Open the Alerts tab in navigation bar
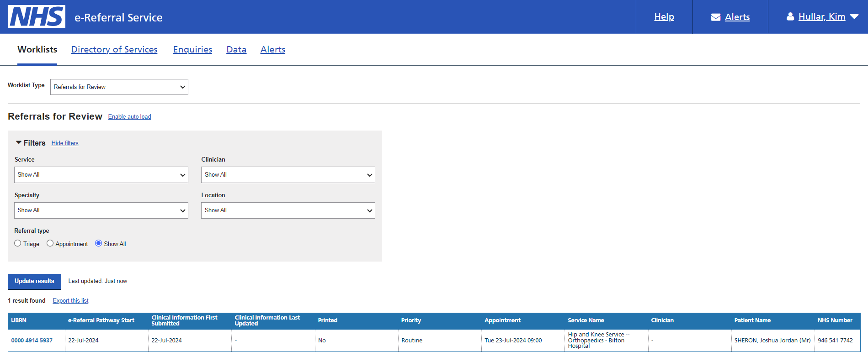The height and width of the screenshot is (362, 868). tap(273, 49)
